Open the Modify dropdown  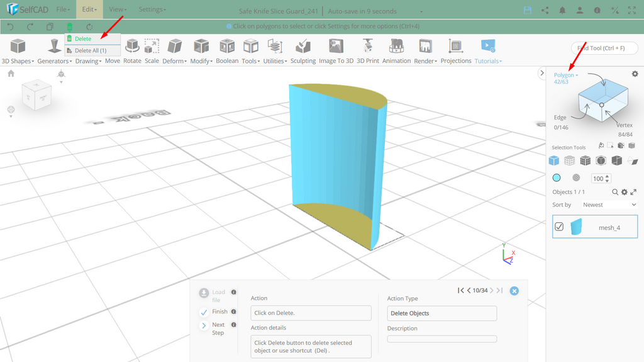[201, 52]
